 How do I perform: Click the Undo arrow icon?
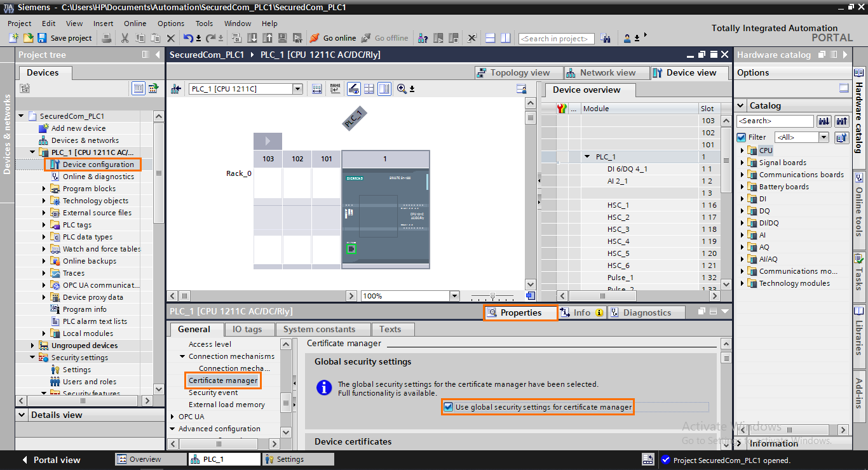(189, 38)
